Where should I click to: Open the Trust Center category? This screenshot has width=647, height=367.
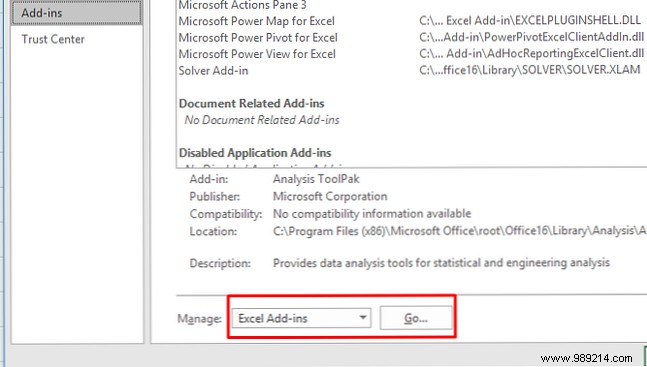[53, 39]
